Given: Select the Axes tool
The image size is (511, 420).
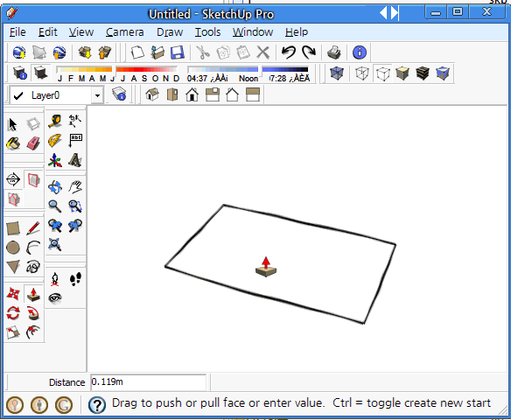Looking at the screenshot, I should [x=55, y=160].
